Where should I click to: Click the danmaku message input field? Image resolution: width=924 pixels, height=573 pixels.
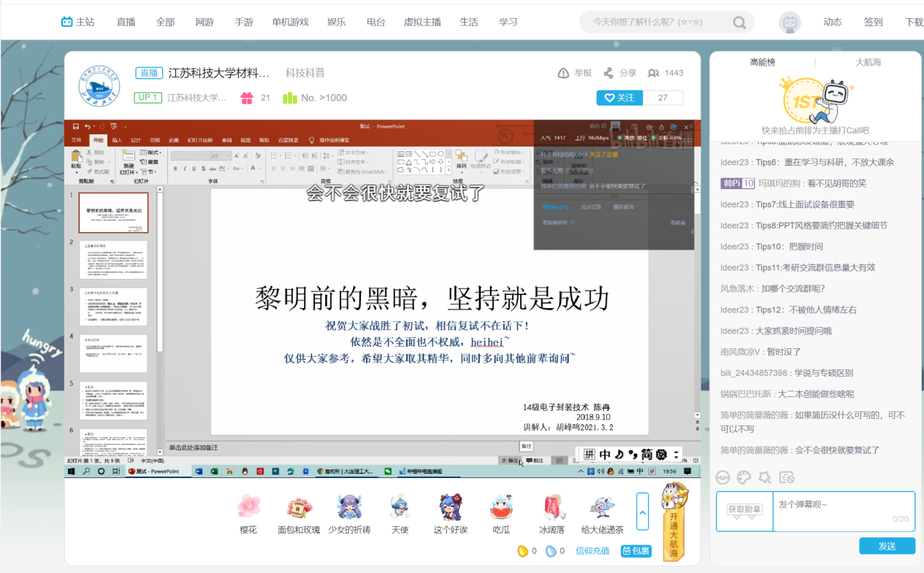[843, 510]
